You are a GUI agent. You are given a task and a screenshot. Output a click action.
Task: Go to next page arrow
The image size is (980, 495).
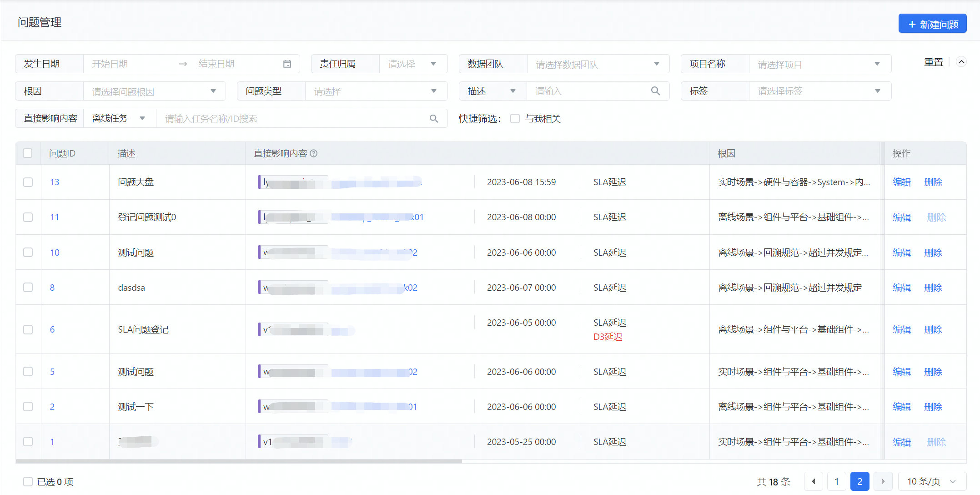pyautogui.click(x=883, y=481)
